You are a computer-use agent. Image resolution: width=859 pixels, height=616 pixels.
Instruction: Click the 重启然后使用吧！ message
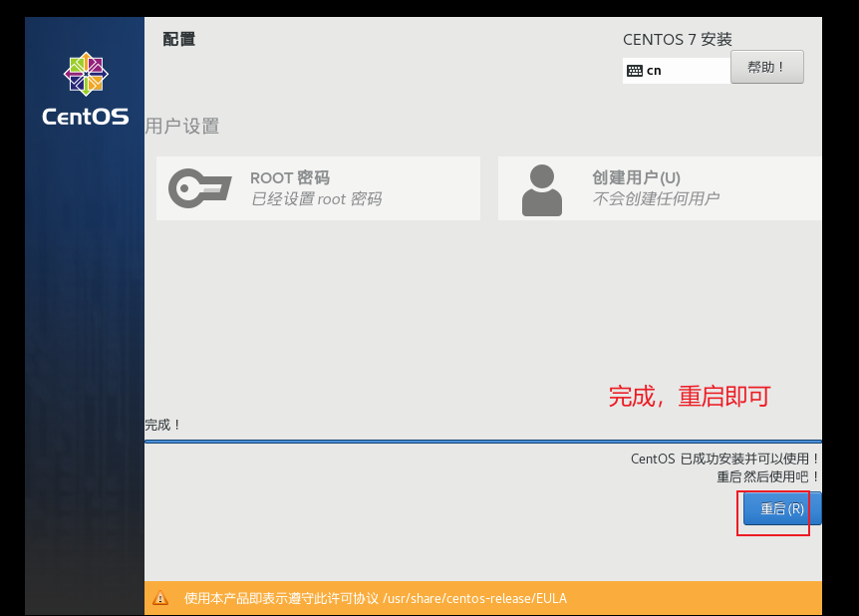tap(768, 476)
